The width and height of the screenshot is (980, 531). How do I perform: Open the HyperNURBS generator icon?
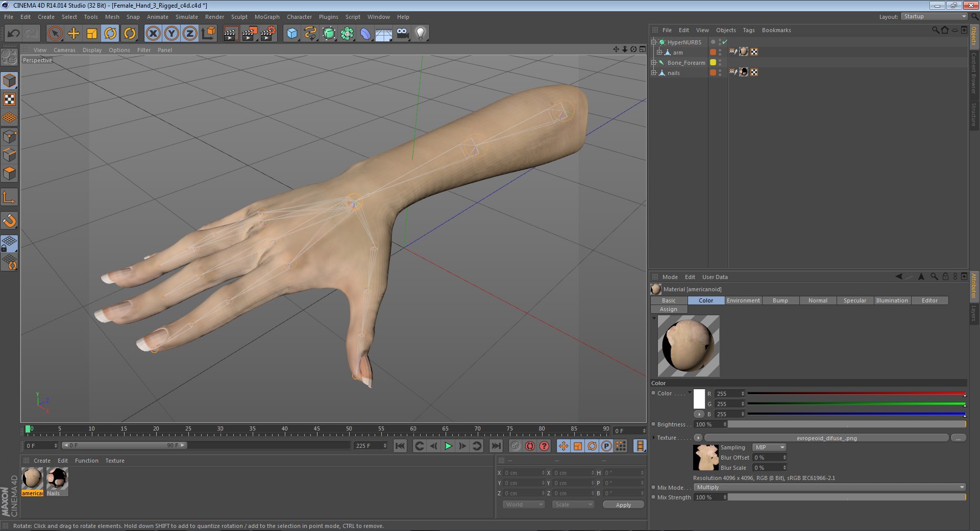point(329,34)
